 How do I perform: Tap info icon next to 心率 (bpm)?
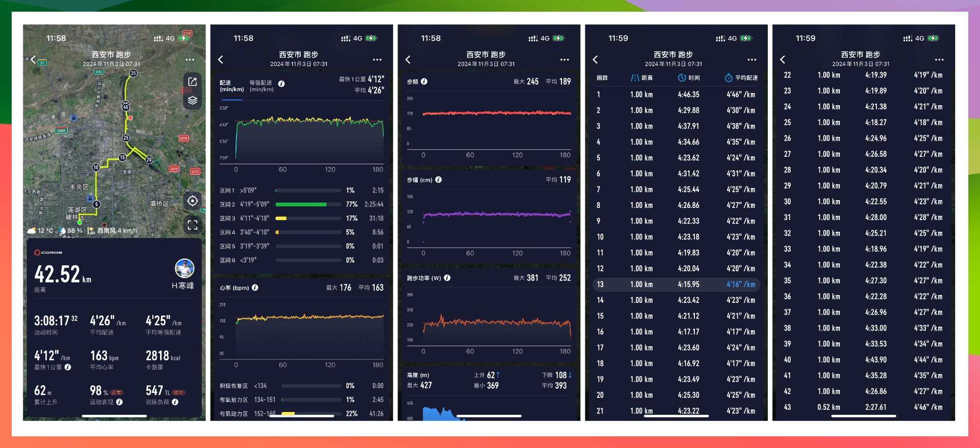pyautogui.click(x=255, y=288)
